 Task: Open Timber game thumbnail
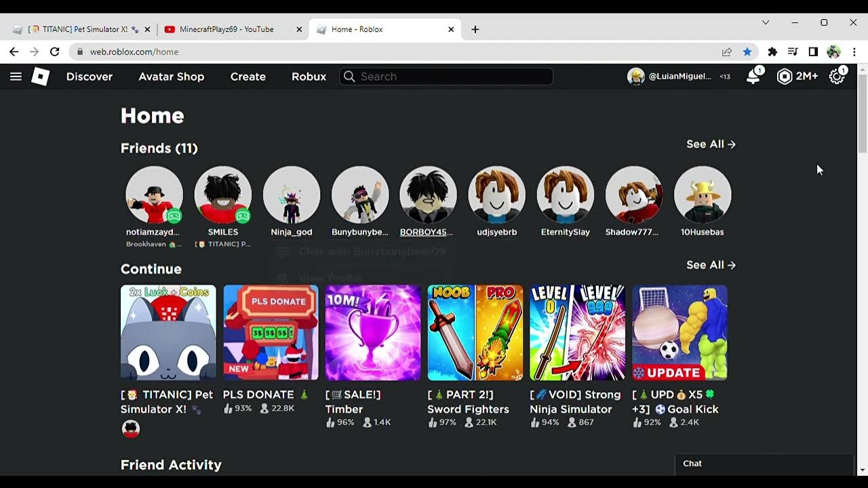point(373,332)
